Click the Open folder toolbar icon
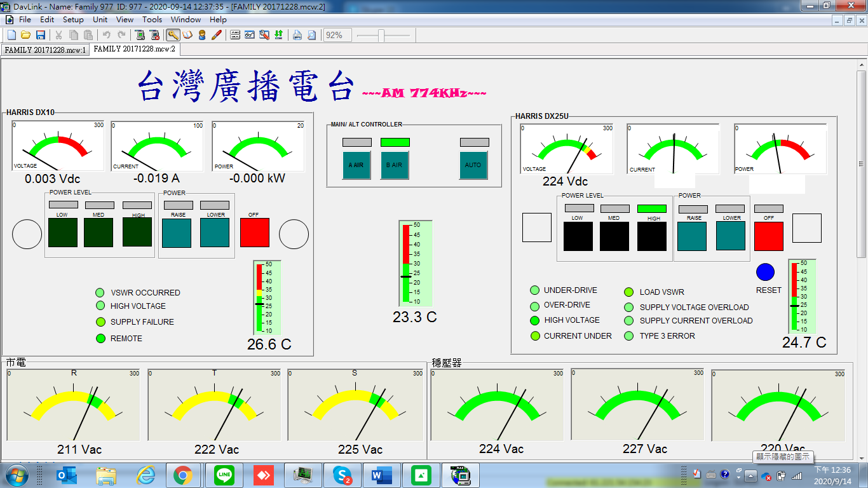868x488 pixels. pos(26,35)
